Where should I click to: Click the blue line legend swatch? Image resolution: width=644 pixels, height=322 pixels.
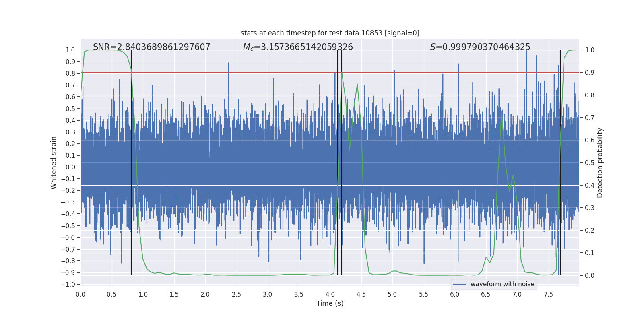click(x=460, y=284)
